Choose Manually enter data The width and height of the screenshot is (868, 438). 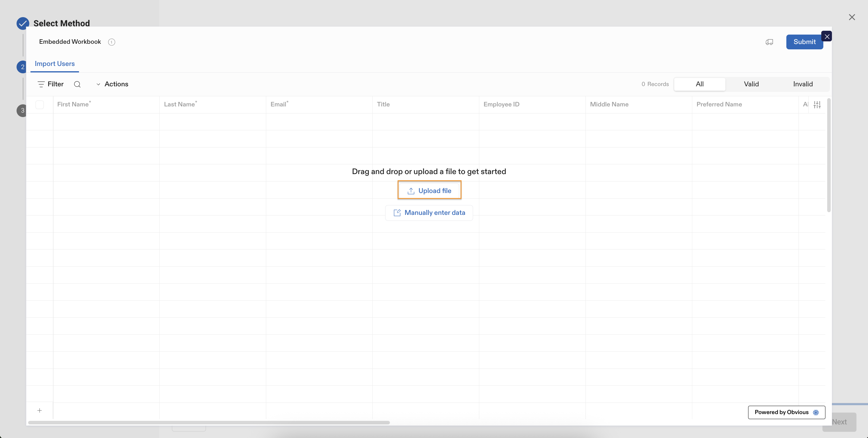tap(429, 212)
